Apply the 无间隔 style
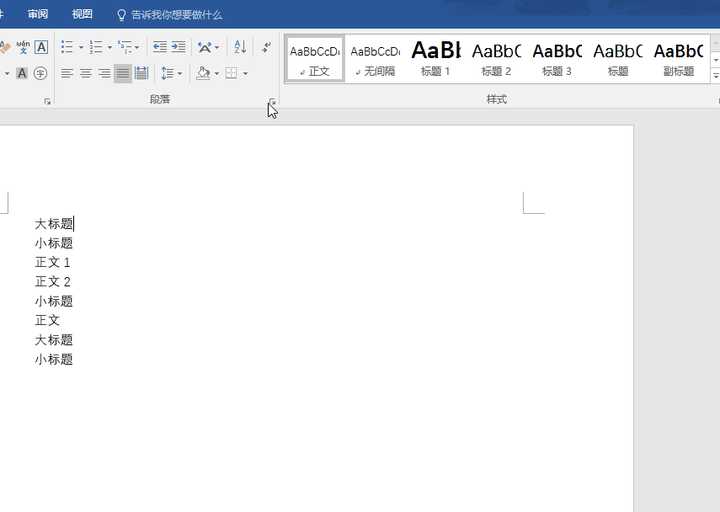The image size is (720, 512). pyautogui.click(x=376, y=59)
